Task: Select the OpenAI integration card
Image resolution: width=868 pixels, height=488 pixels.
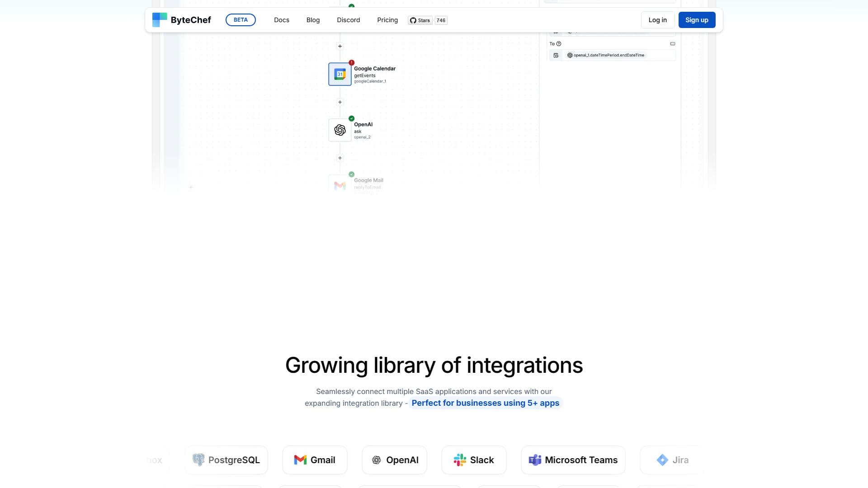Action: click(x=394, y=460)
